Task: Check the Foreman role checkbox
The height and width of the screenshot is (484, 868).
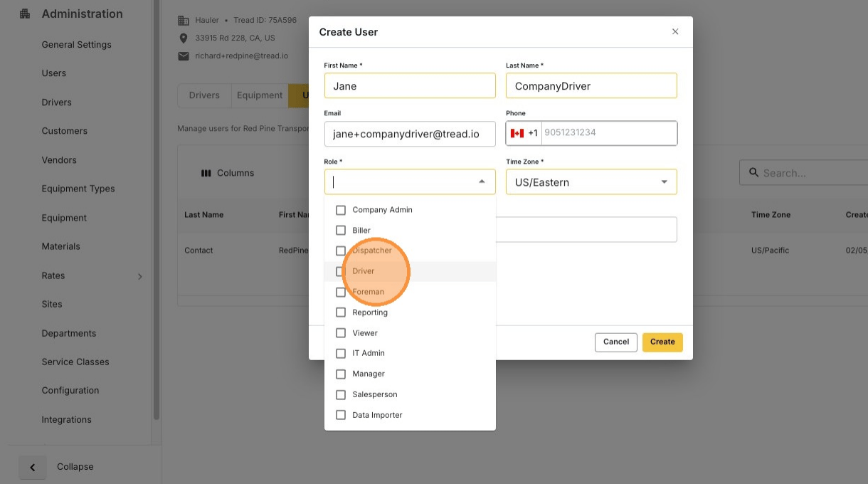Action: click(x=341, y=292)
